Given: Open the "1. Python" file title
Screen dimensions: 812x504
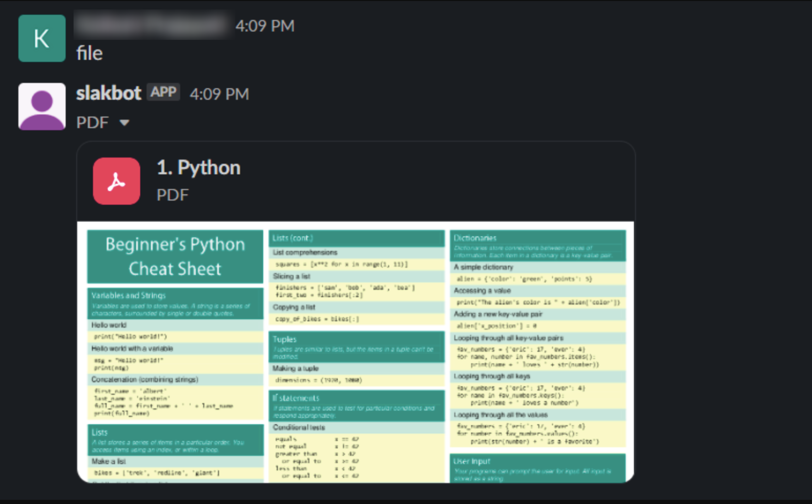Looking at the screenshot, I should click(199, 168).
